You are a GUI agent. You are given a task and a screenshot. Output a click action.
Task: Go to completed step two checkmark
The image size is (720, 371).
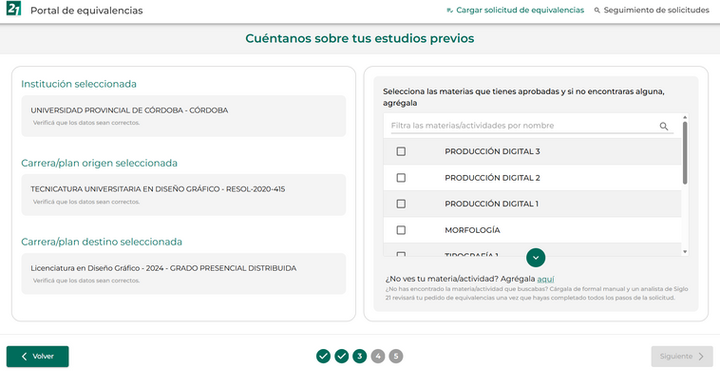coord(342,356)
